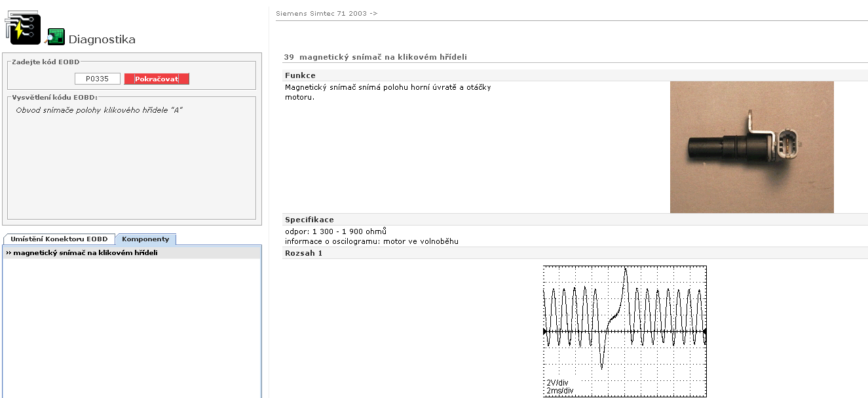Click the resistance specification line
868x398 pixels.
pyautogui.click(x=335, y=231)
